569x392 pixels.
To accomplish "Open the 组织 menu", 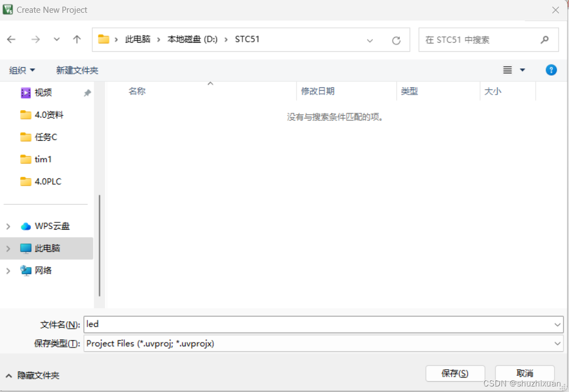I will [22, 70].
